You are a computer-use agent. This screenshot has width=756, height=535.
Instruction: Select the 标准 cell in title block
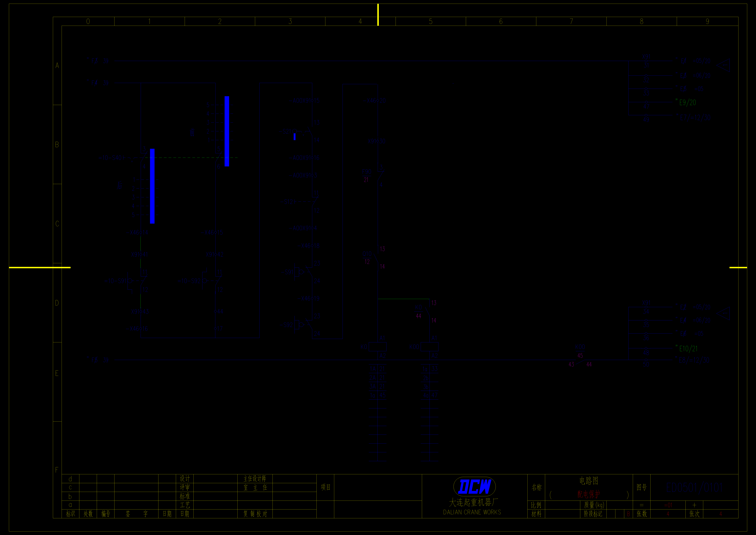[x=185, y=496]
